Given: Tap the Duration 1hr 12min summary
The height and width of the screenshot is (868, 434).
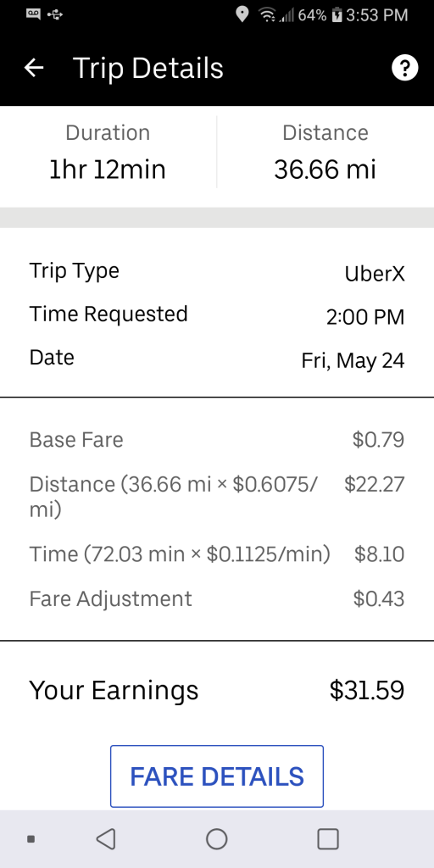Looking at the screenshot, I should coord(108,153).
